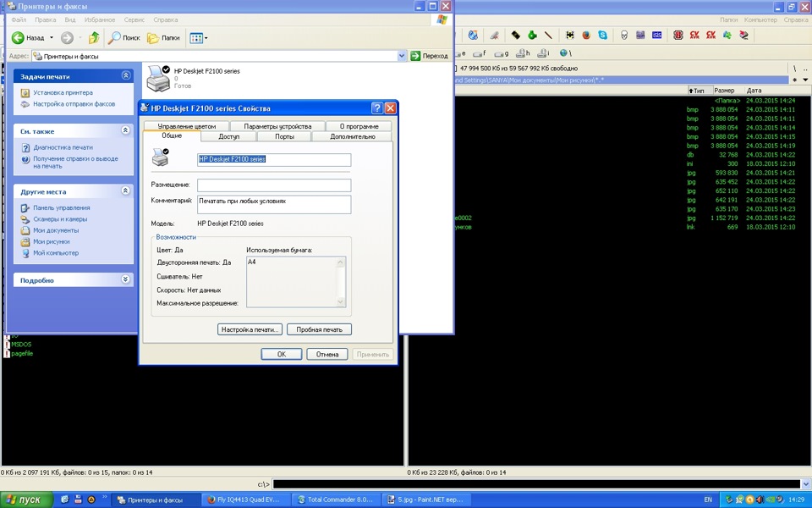Screen dimensions: 812x508
Task: Click OK in properties dialog
Action: (281, 354)
